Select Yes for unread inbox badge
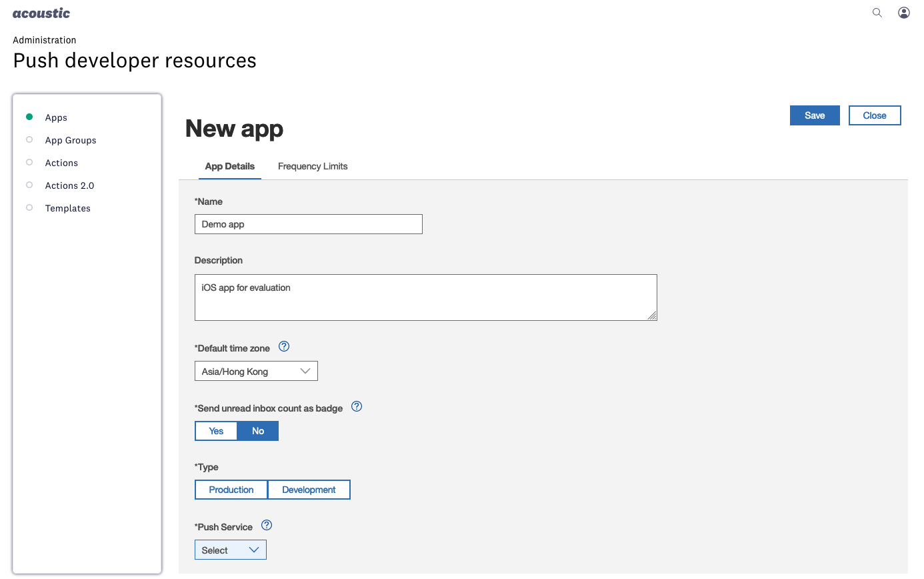The height and width of the screenshot is (579, 924). (216, 431)
